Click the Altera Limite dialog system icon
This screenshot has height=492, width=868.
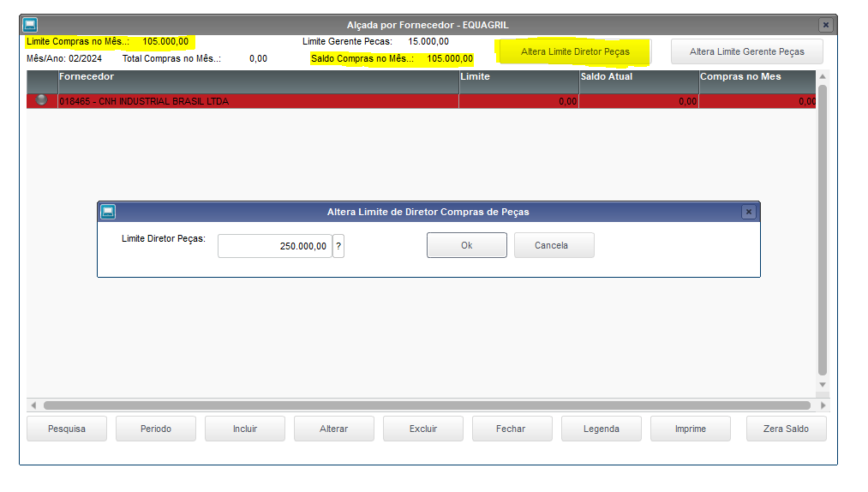[x=108, y=212]
